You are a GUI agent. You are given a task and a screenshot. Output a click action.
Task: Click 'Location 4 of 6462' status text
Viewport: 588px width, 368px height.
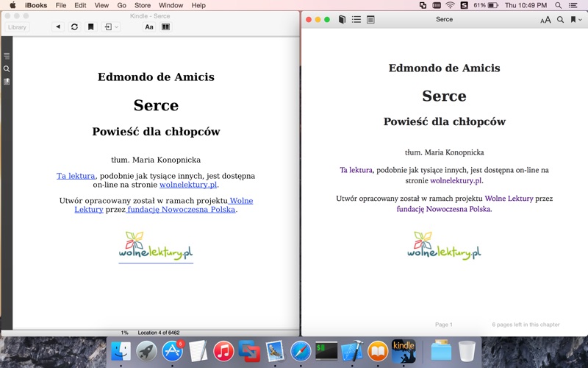click(159, 333)
